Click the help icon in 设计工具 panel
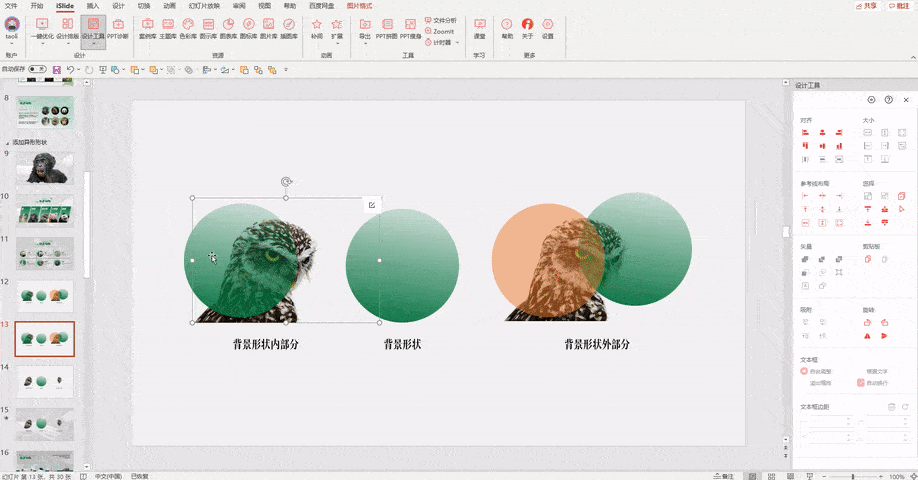 coord(889,100)
